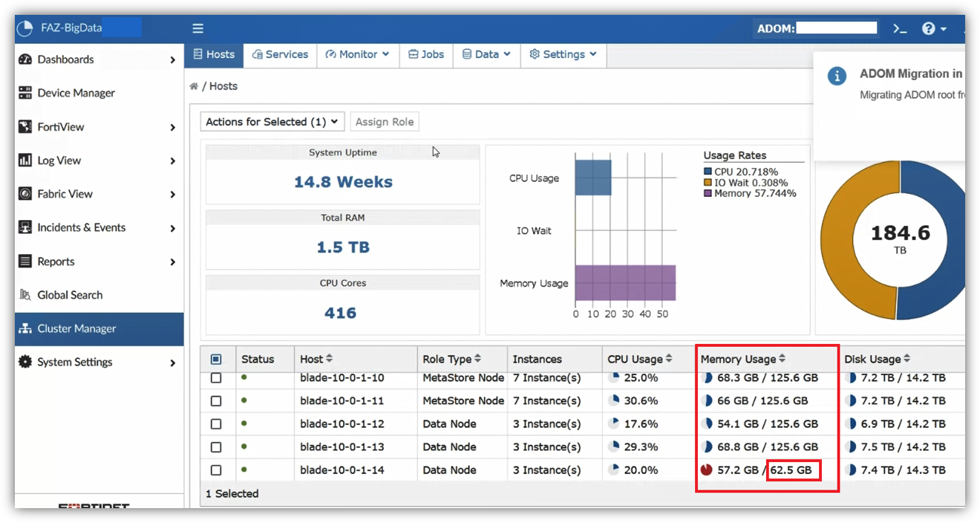This screenshot has height=523, width=980.
Task: Click the hamburger menu toggle icon
Action: point(197,29)
